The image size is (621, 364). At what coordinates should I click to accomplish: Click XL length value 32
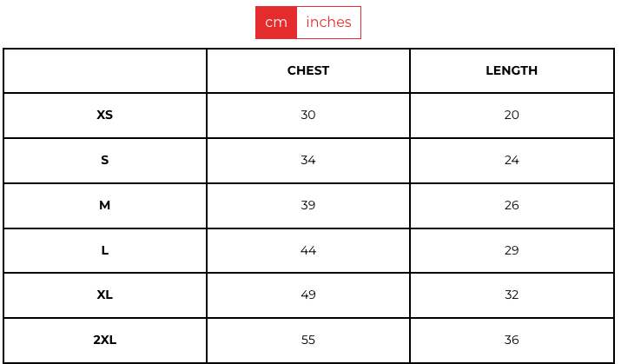(x=512, y=295)
